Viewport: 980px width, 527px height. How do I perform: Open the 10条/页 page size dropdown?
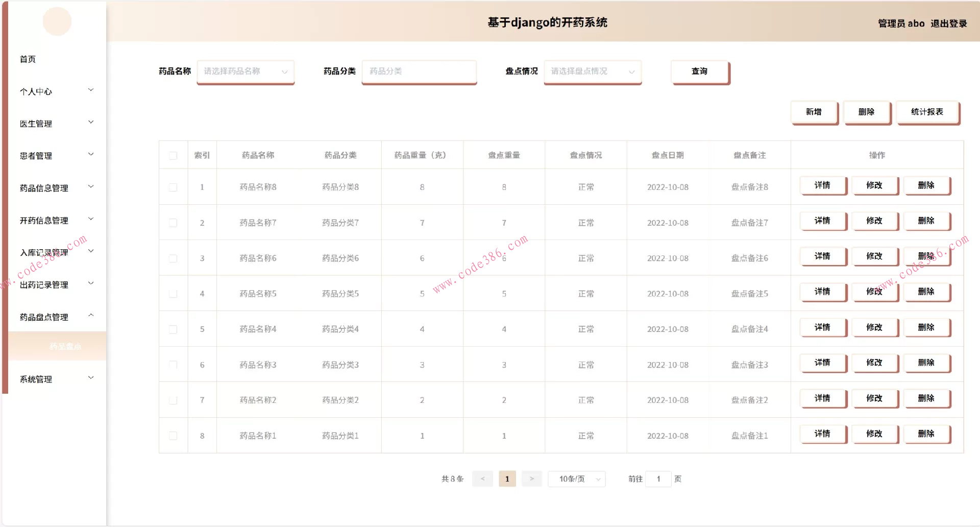[576, 478]
